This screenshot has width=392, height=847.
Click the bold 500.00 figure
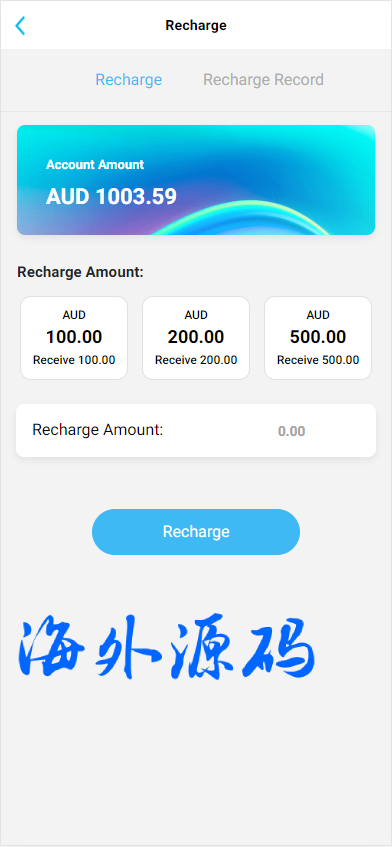click(318, 337)
